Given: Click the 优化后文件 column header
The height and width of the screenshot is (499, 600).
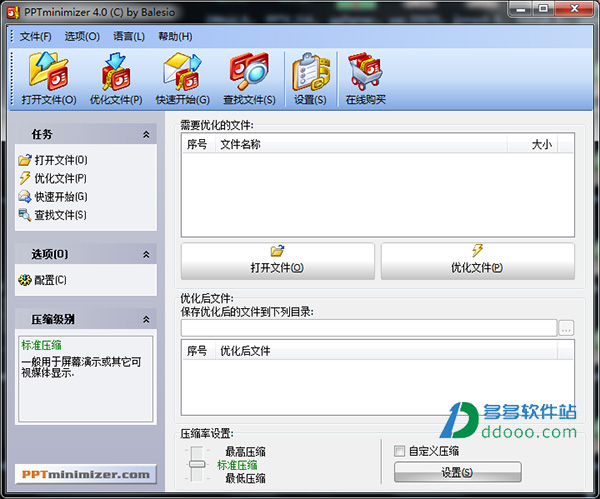Looking at the screenshot, I should click(386, 351).
